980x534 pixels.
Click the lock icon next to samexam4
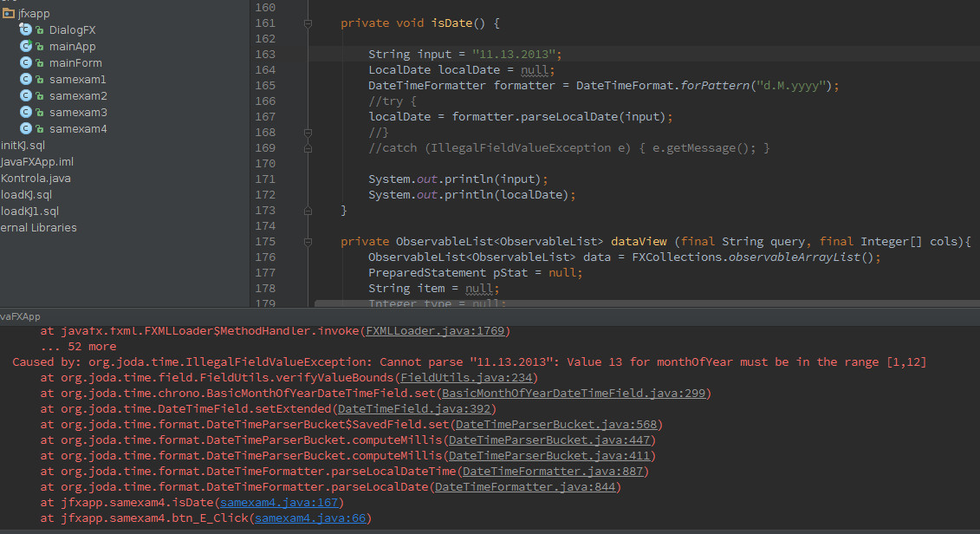click(x=39, y=129)
